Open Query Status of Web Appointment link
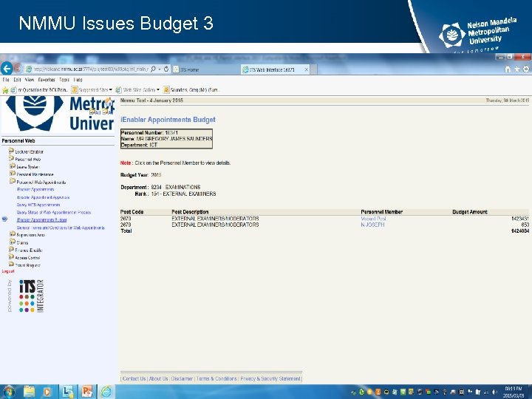The width and height of the screenshot is (532, 399). click(54, 212)
